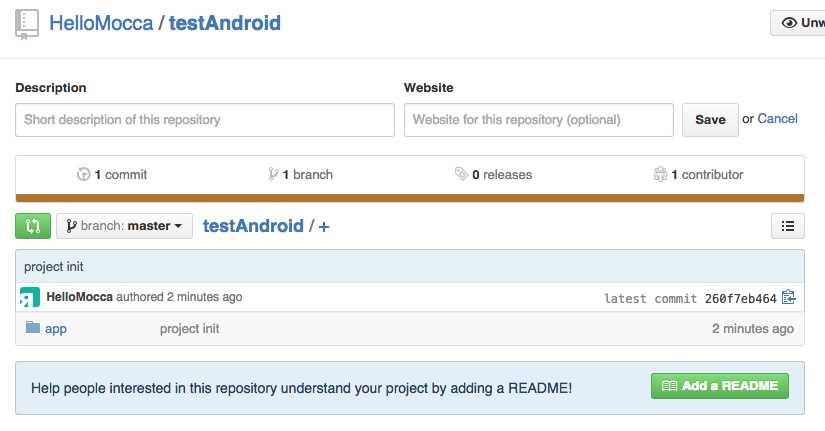Click the contributors people icon

coord(660,174)
